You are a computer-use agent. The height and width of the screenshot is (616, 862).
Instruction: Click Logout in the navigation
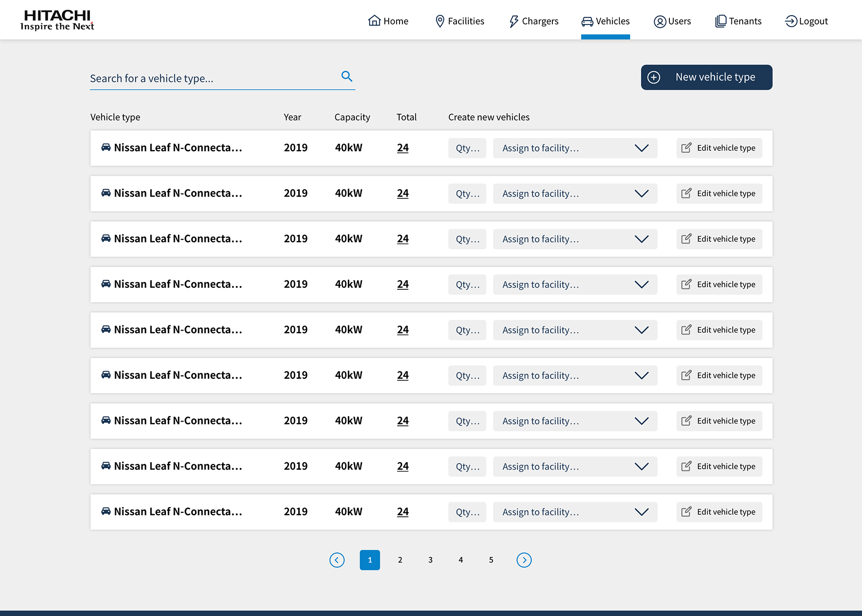(x=806, y=21)
